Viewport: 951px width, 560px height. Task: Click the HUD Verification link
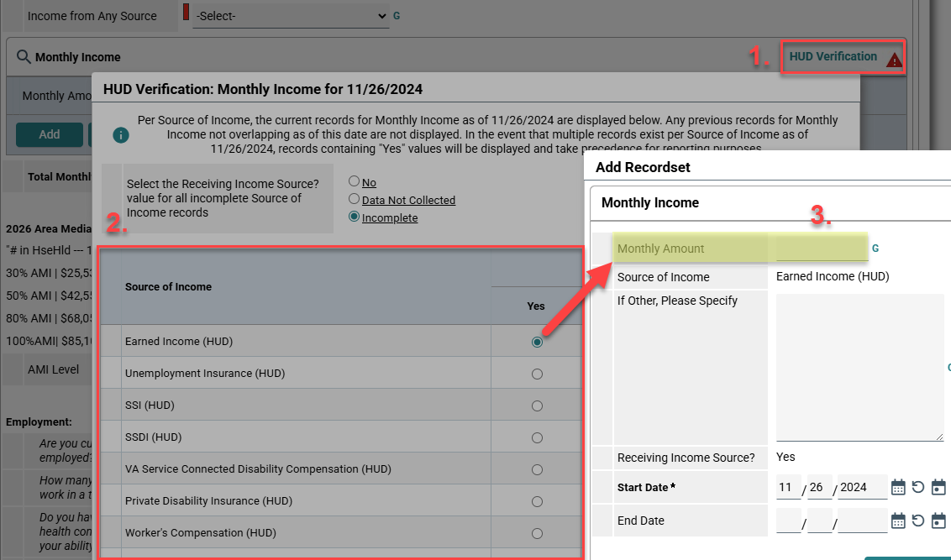click(x=833, y=56)
